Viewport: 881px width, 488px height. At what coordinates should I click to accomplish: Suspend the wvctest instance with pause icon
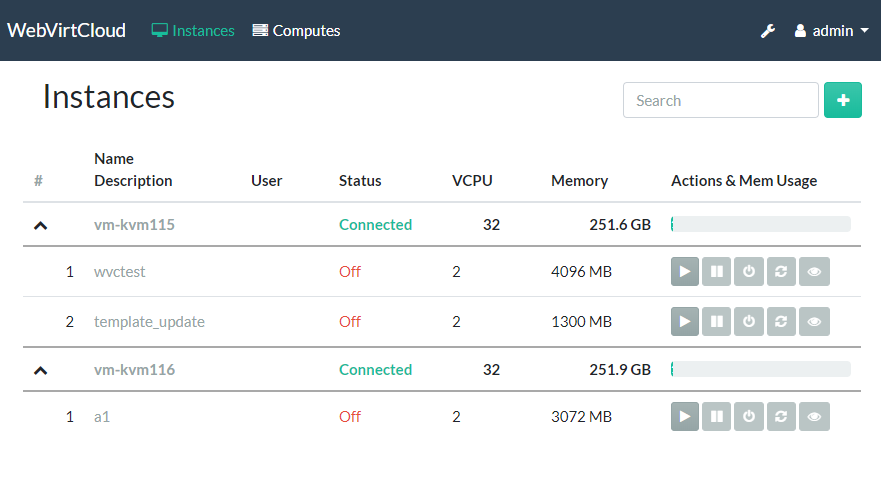[717, 271]
